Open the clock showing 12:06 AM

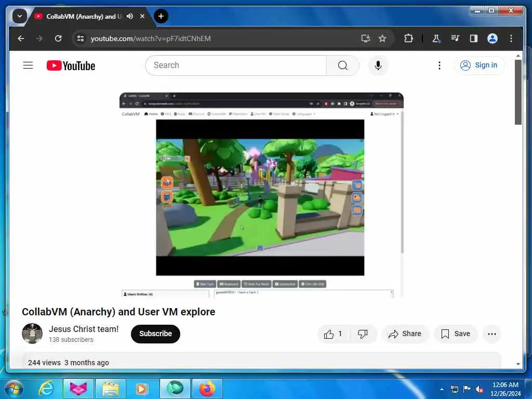coord(505,389)
